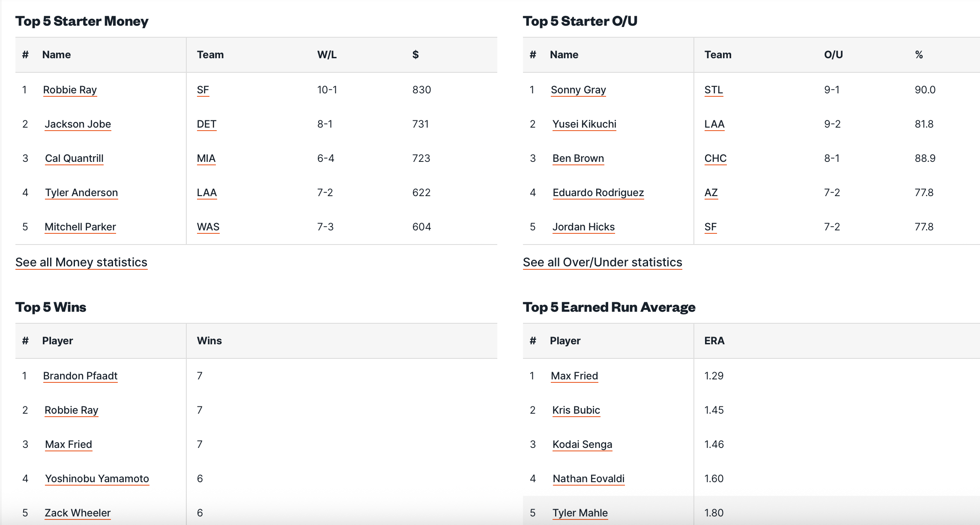
Task: Open See all Money statistics
Action: 81,262
